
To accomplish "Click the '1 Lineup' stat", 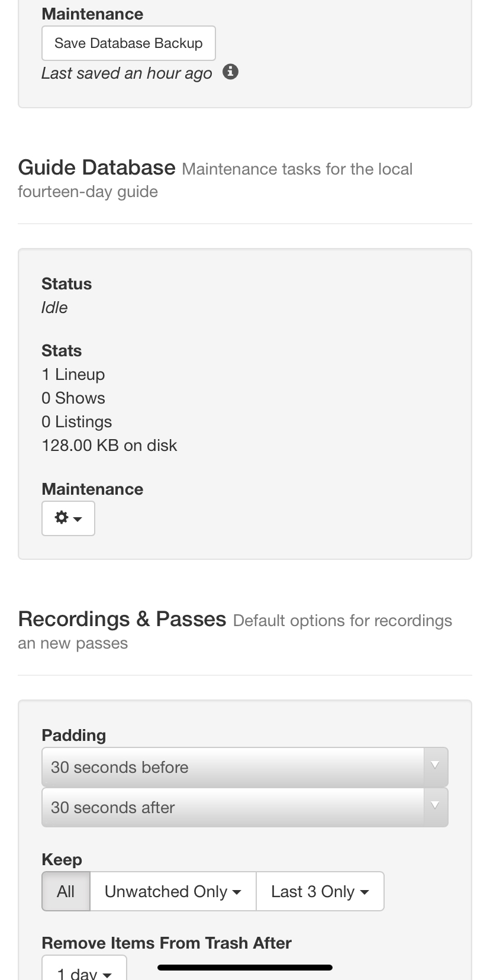I will tap(73, 375).
